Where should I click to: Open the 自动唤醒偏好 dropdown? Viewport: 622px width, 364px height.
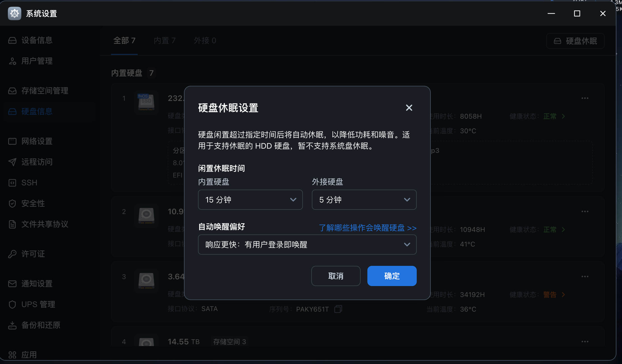[x=307, y=245]
